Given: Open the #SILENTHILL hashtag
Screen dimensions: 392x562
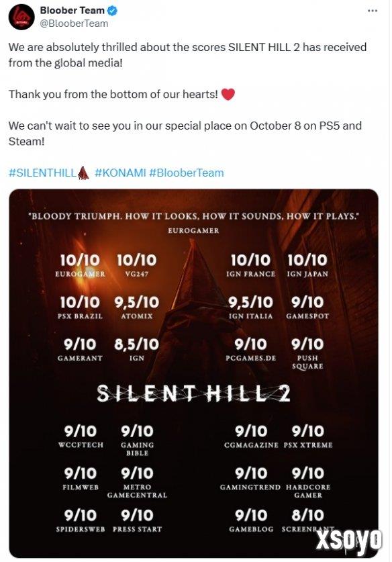Looking at the screenshot, I should coord(42,173).
